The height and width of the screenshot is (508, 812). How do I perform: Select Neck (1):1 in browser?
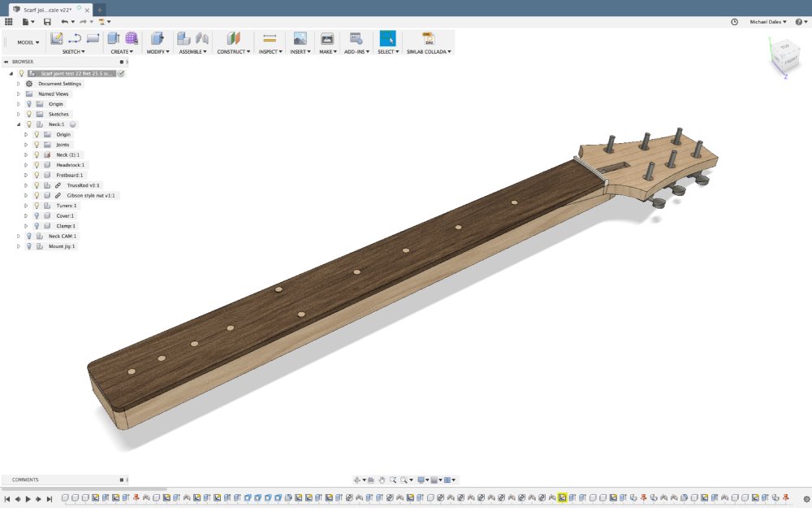68,155
